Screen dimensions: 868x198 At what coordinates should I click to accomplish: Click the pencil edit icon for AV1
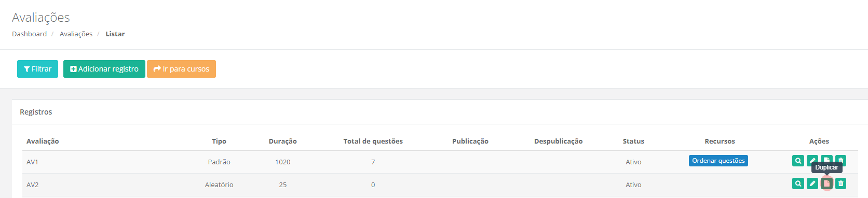click(812, 161)
